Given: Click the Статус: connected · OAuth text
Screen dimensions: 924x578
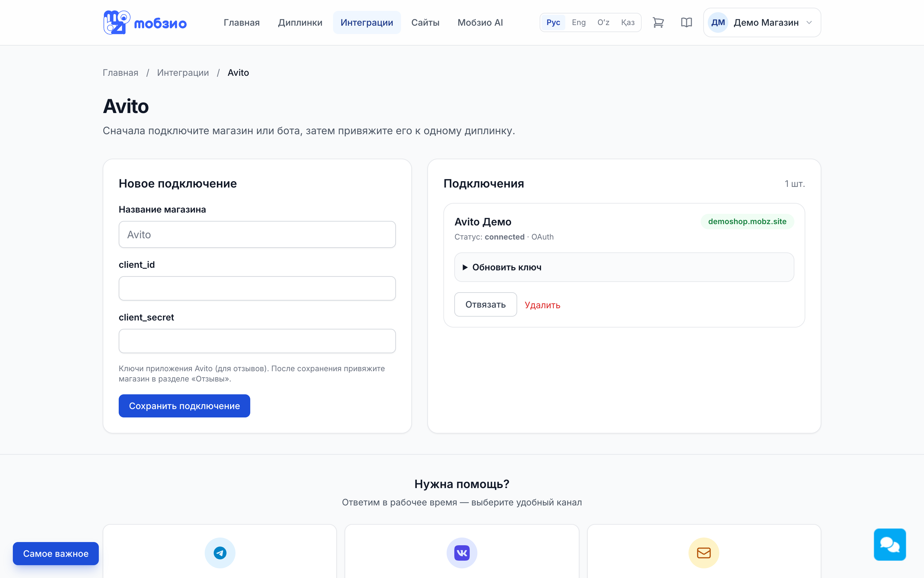Looking at the screenshot, I should point(504,237).
